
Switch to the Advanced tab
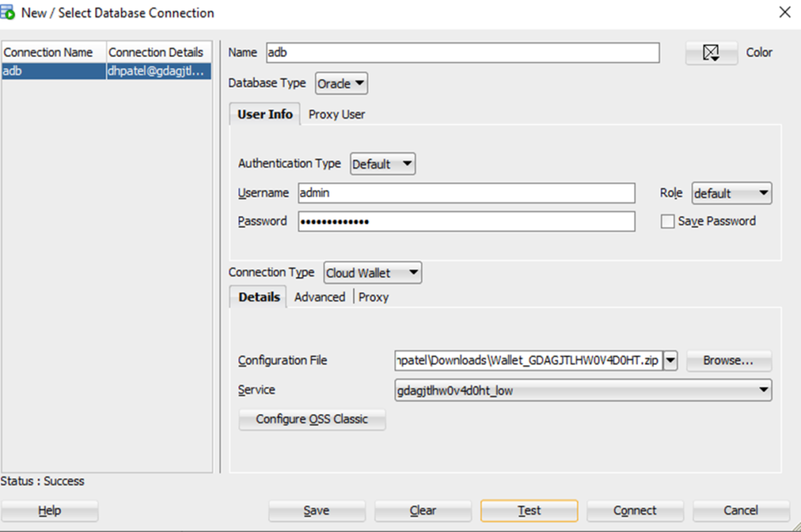319,297
